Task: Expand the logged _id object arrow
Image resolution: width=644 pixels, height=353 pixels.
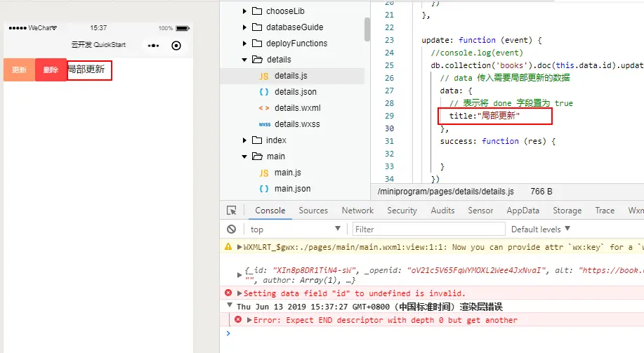Action: pos(239,275)
